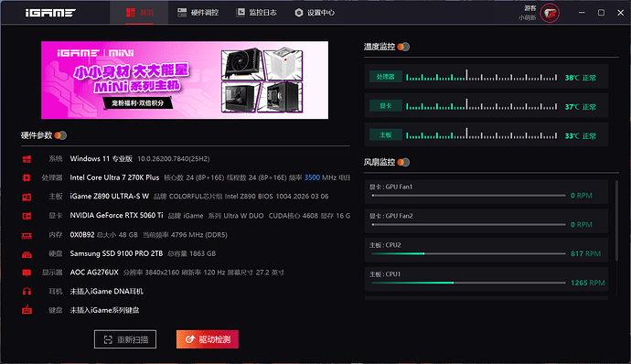Click the 38℃ processor temperature reading
This screenshot has width=631, height=364.
click(x=572, y=78)
